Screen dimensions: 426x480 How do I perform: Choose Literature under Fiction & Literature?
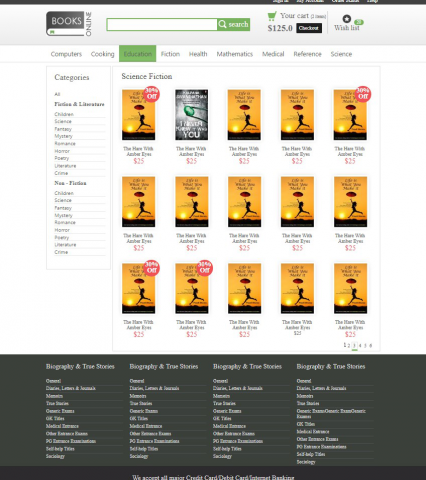(65, 166)
